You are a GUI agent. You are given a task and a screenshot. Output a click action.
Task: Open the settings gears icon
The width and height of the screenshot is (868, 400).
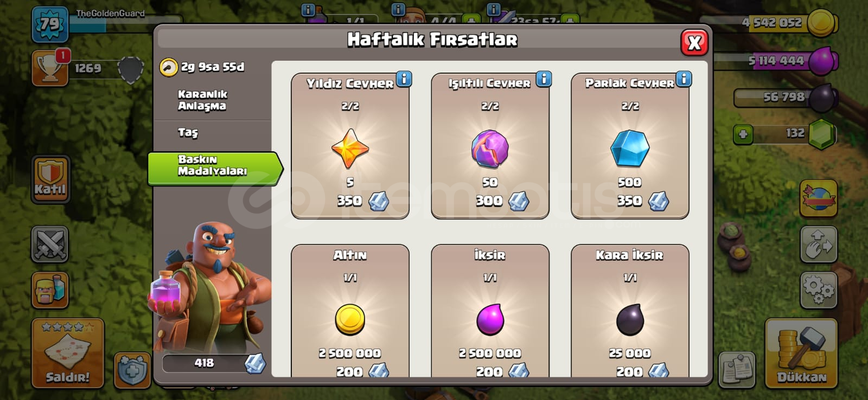tap(819, 291)
